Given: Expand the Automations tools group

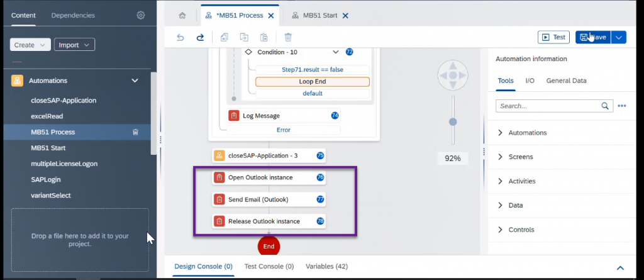Looking at the screenshot, I should tap(500, 133).
